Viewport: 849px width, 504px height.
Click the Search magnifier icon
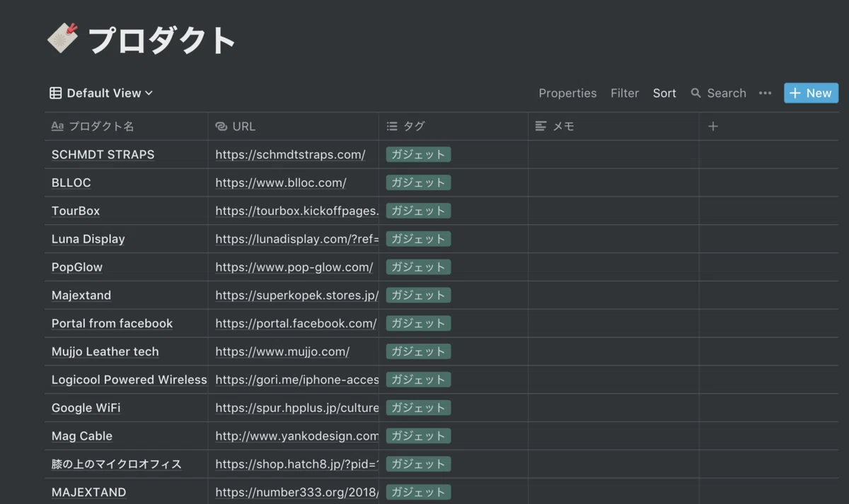[x=696, y=93]
